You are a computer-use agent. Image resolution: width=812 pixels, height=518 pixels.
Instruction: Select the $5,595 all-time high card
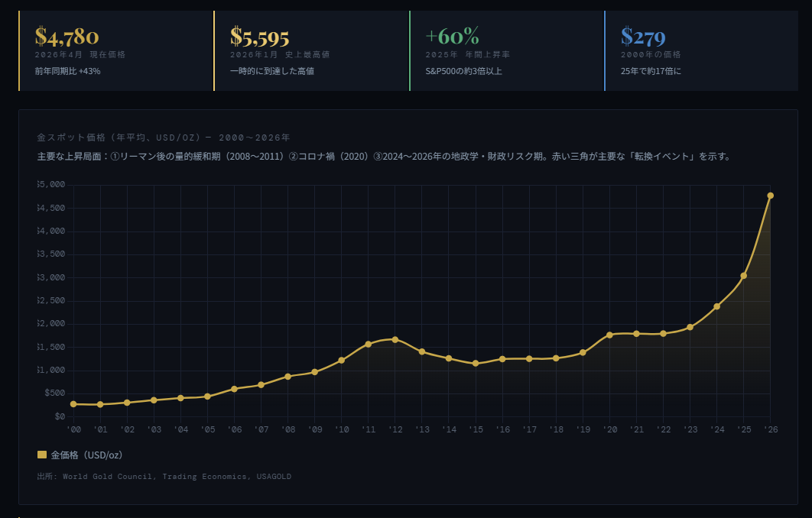click(x=311, y=51)
